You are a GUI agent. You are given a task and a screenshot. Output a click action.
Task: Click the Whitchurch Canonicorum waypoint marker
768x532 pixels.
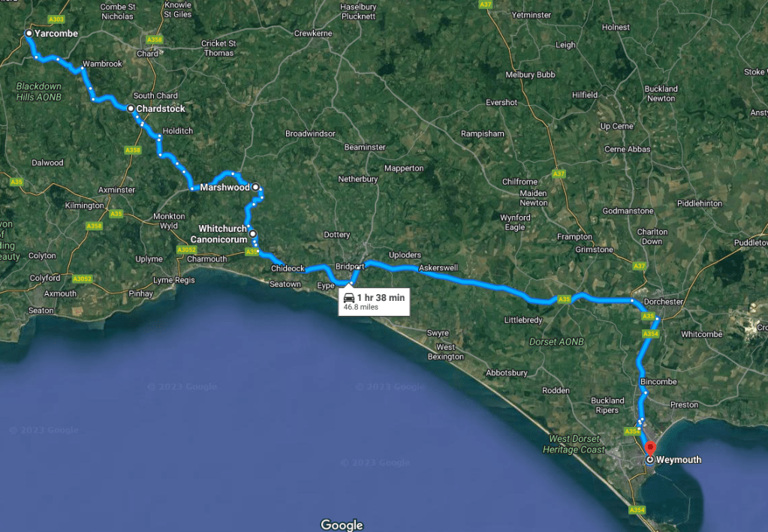(253, 234)
